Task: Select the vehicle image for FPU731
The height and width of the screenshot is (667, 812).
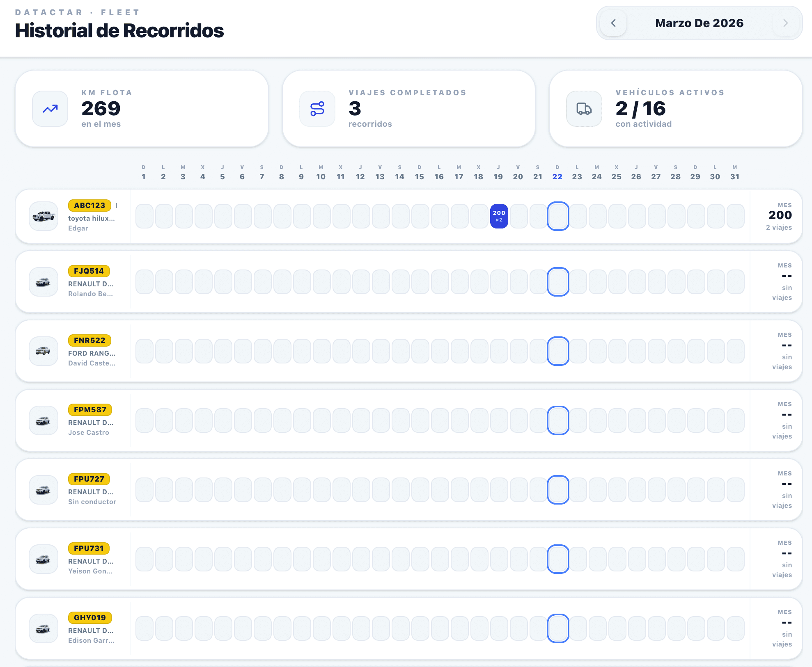Action: point(43,559)
